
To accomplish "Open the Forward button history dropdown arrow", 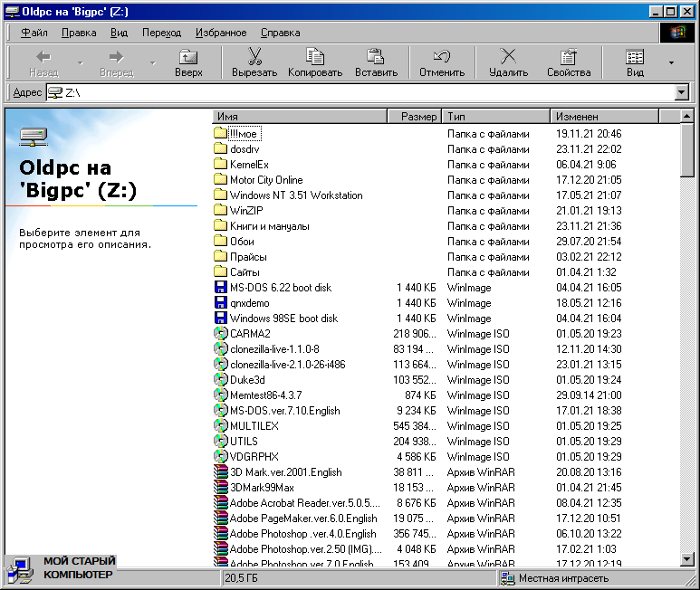I will click(152, 63).
